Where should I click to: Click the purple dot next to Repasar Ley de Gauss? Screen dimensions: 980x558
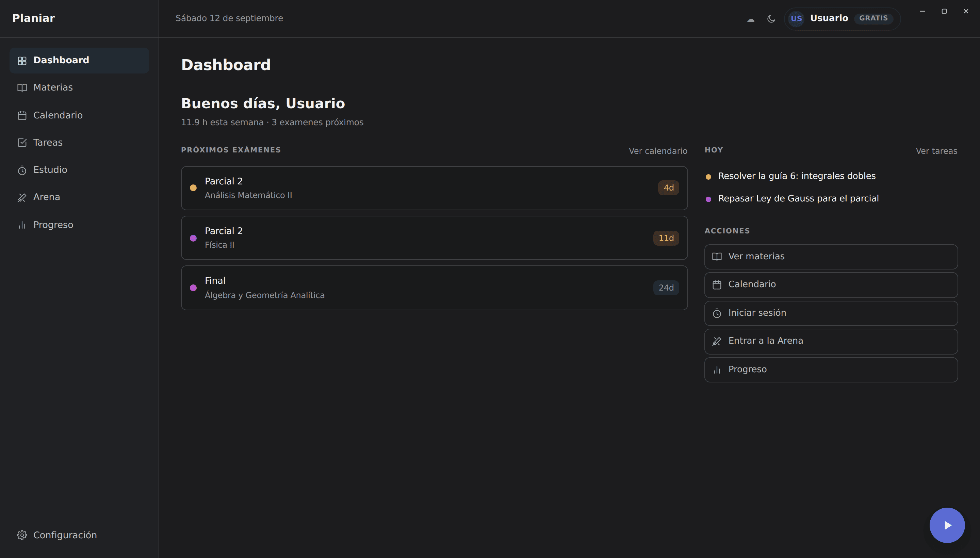coord(708,199)
